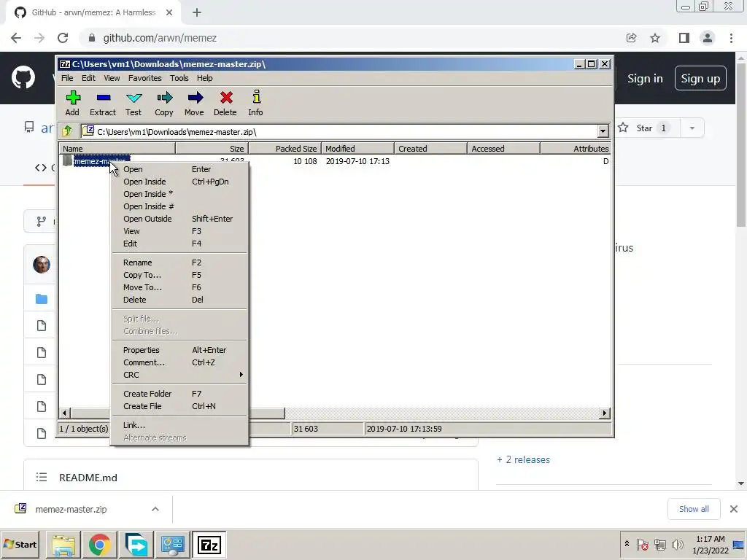Click the Add toolbar icon in 7-Zip
The image size is (747, 560).
(x=72, y=103)
